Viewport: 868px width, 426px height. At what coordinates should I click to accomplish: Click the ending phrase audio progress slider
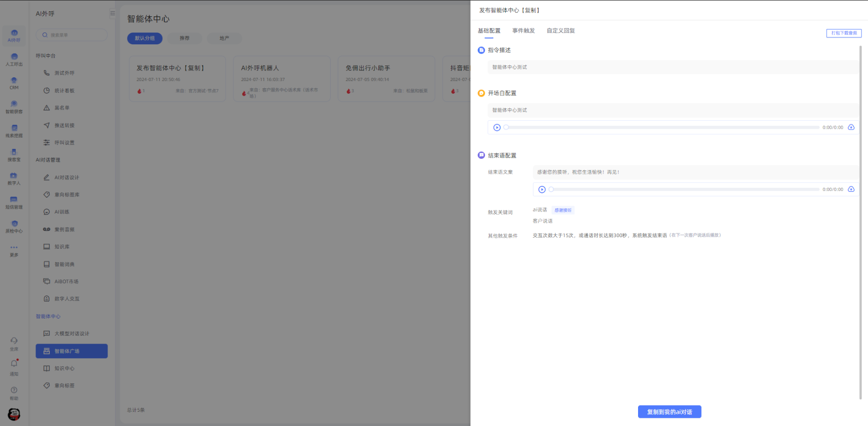684,190
